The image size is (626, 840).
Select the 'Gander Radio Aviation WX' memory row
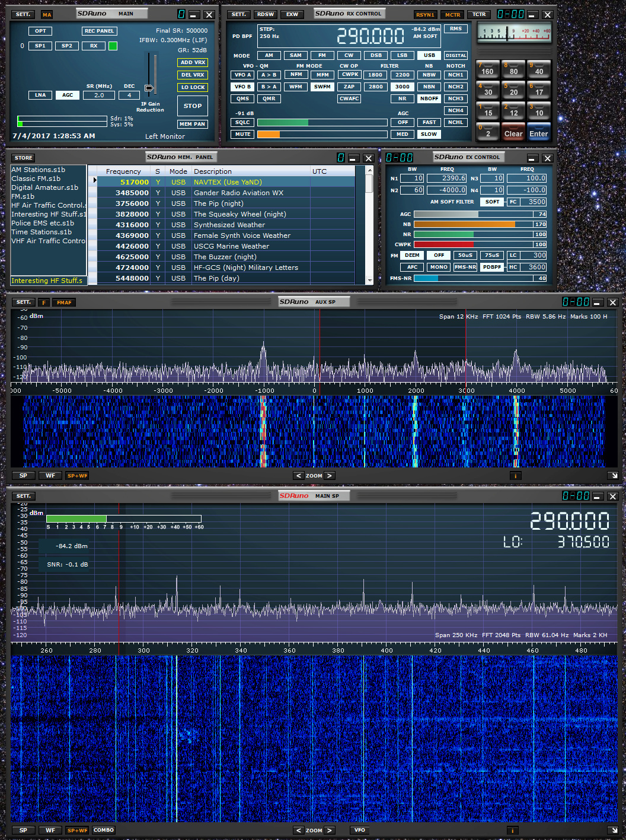coord(226,193)
